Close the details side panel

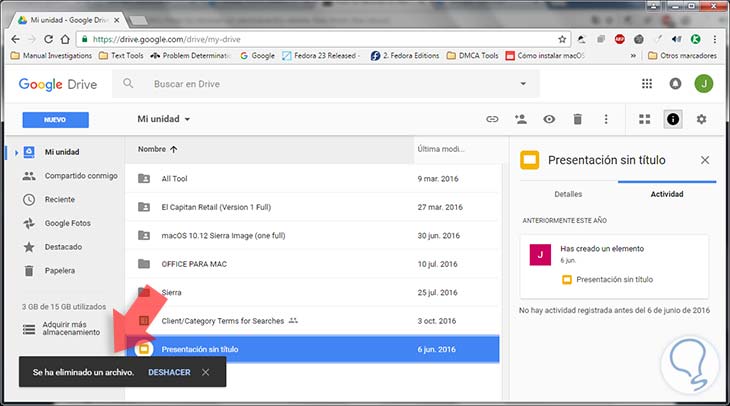pos(705,160)
